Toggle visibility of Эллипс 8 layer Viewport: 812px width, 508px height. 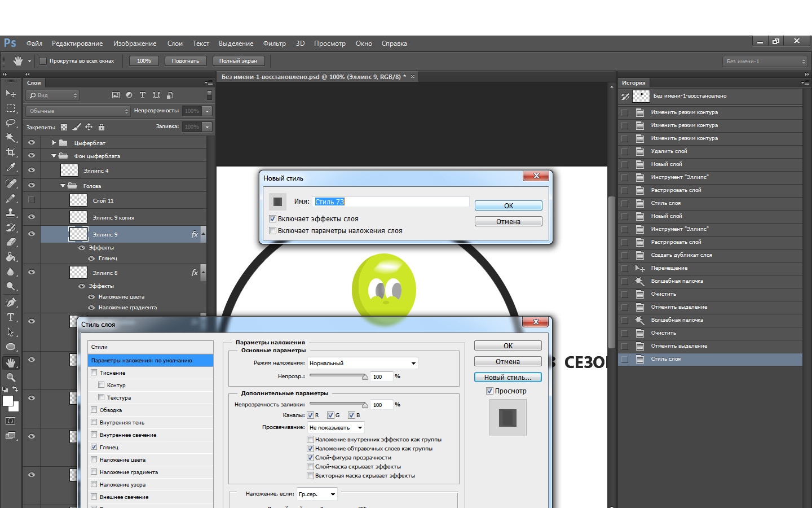[32, 272]
